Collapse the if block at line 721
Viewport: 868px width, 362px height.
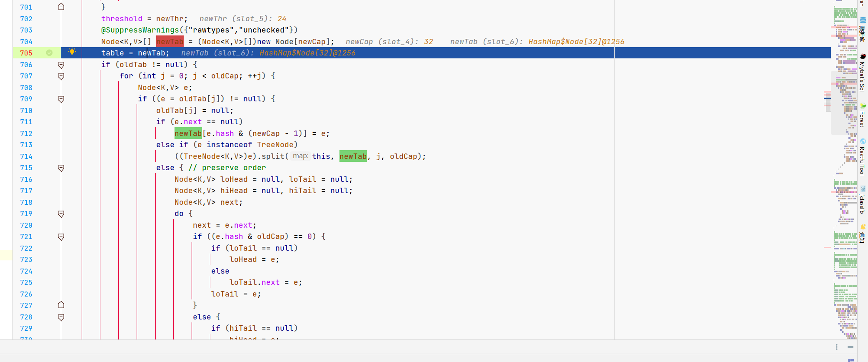(x=61, y=236)
